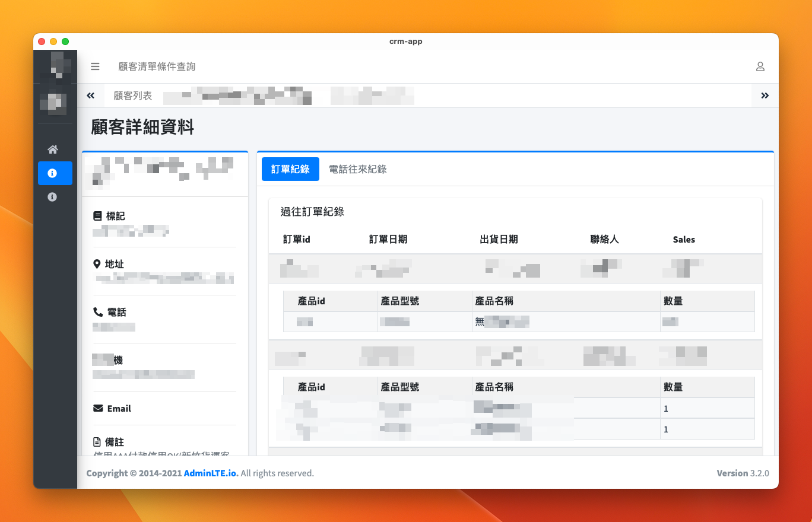Click the user profile icon top right
This screenshot has width=812, height=522.
(x=760, y=66)
